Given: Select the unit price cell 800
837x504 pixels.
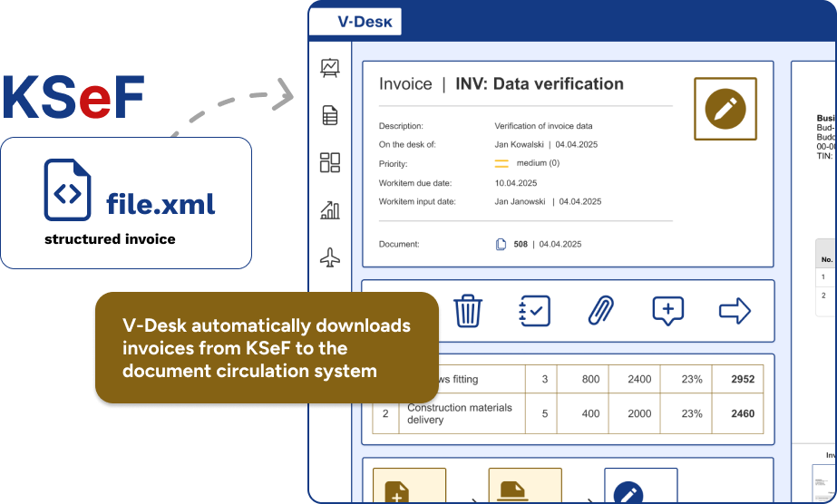Looking at the screenshot, I should tap(583, 379).
